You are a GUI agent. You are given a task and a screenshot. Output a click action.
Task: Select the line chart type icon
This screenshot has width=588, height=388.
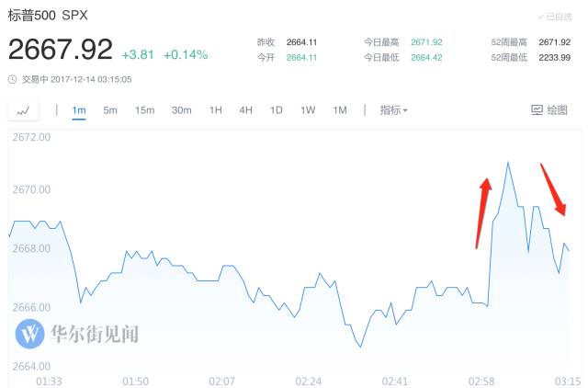23,111
